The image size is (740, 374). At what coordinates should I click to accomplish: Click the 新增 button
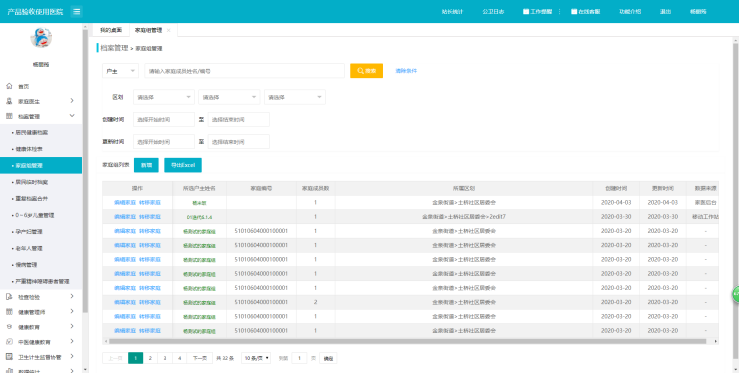coord(146,165)
